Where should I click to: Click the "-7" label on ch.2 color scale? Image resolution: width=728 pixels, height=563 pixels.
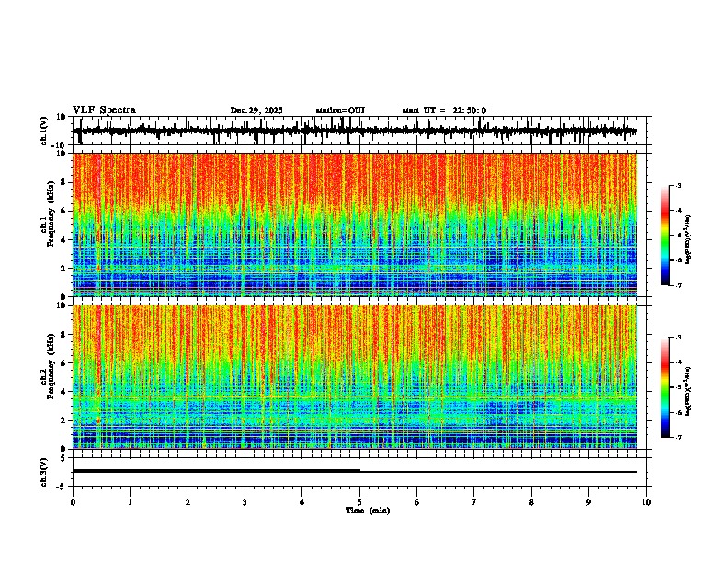678,438
